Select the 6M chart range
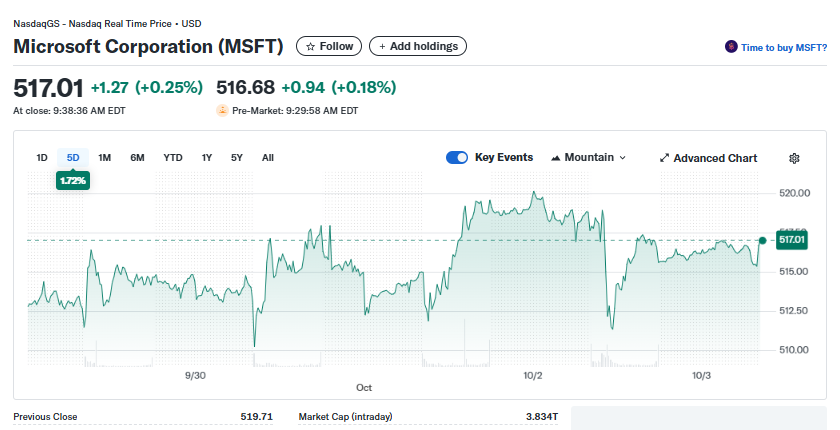Viewport: 840px width, 430px height. pos(138,158)
